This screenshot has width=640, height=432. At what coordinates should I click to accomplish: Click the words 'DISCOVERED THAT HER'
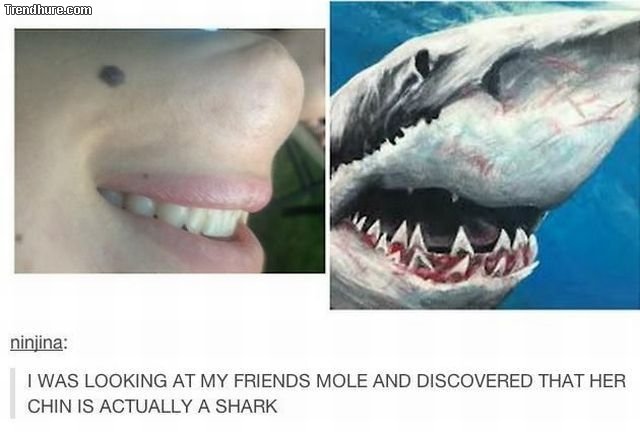(x=521, y=381)
